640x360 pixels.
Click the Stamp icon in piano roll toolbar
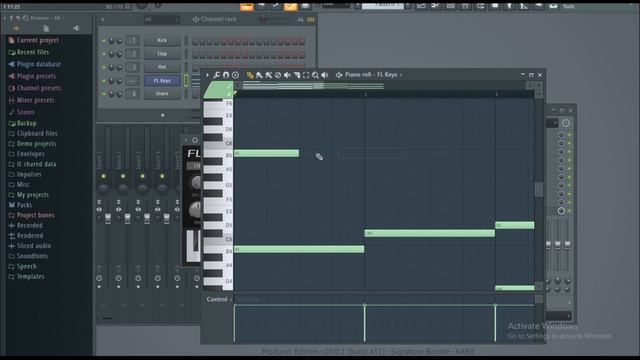[x=236, y=75]
